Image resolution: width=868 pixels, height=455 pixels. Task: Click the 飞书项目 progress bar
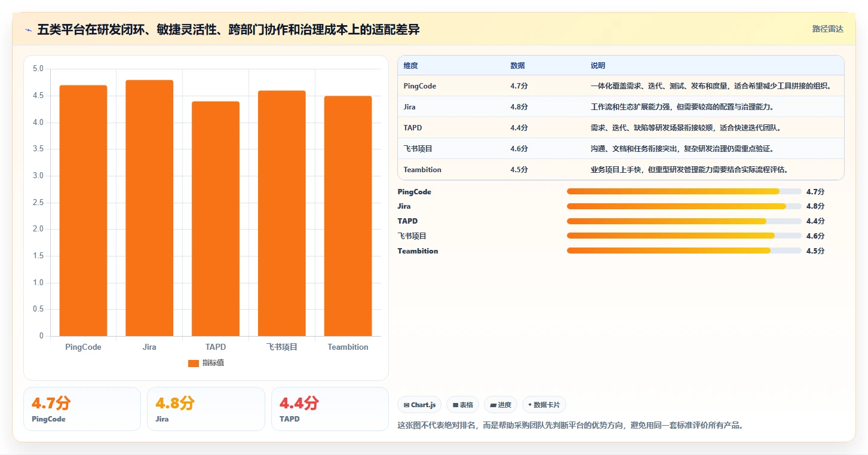(x=684, y=236)
